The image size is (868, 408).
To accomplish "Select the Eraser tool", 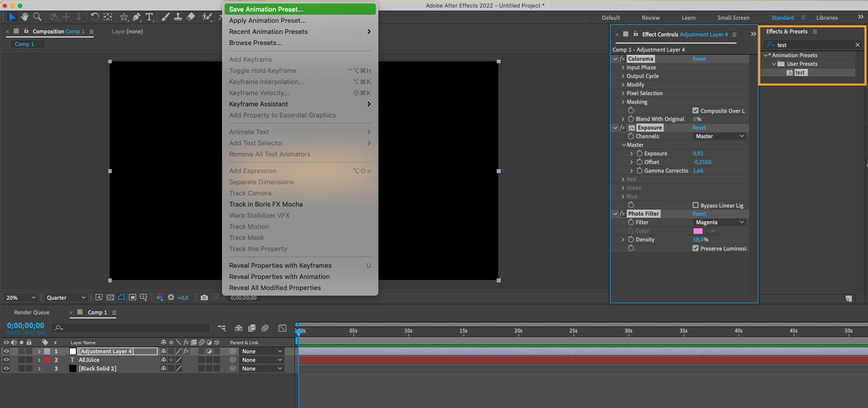I will click(191, 17).
